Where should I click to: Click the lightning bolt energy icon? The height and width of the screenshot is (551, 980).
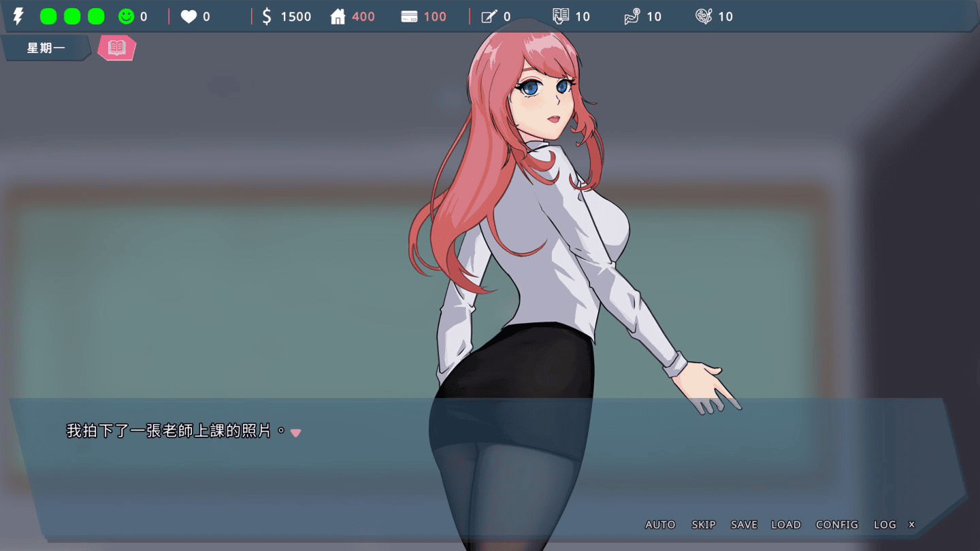pyautogui.click(x=18, y=16)
